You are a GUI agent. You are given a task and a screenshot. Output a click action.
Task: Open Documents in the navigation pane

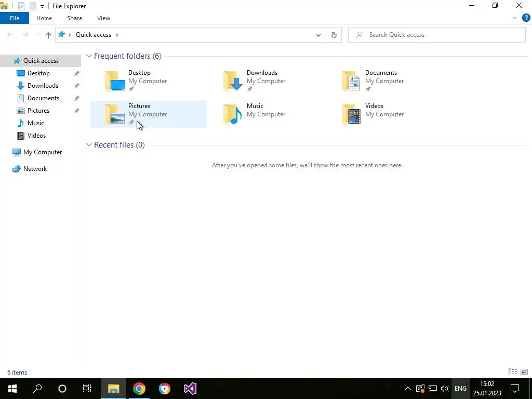43,98
